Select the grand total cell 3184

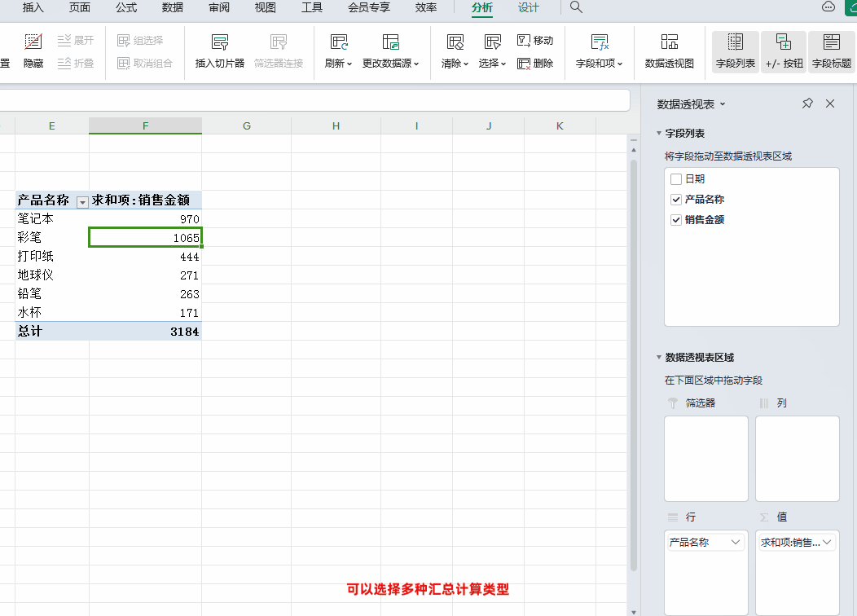145,332
